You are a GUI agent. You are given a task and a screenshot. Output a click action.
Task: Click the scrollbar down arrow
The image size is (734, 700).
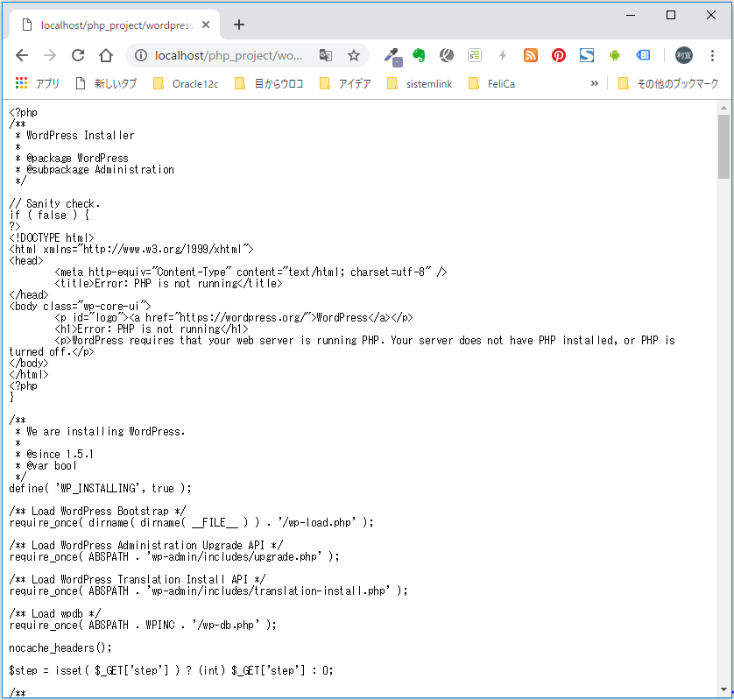tap(723, 689)
